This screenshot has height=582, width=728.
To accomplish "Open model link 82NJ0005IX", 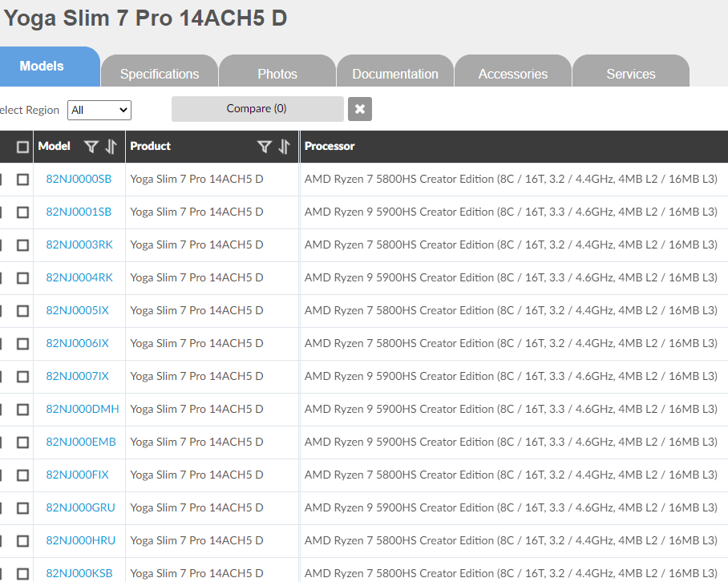I will click(x=77, y=310).
